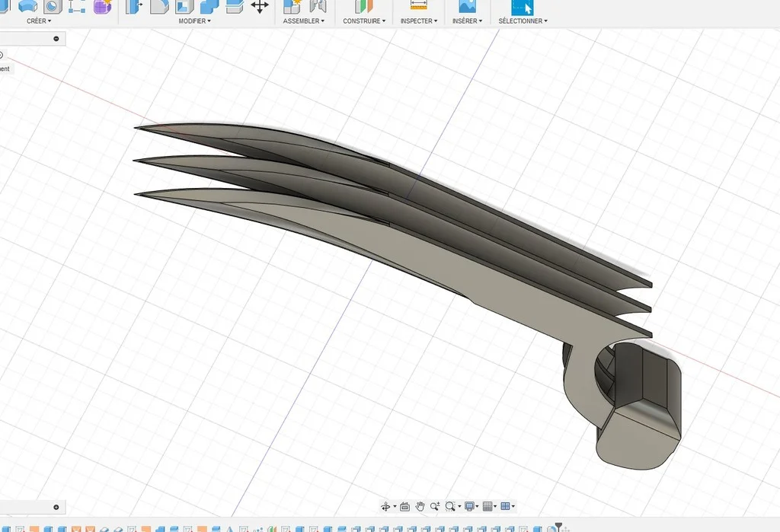Select the Revolve tool in Créer group

click(28, 5)
